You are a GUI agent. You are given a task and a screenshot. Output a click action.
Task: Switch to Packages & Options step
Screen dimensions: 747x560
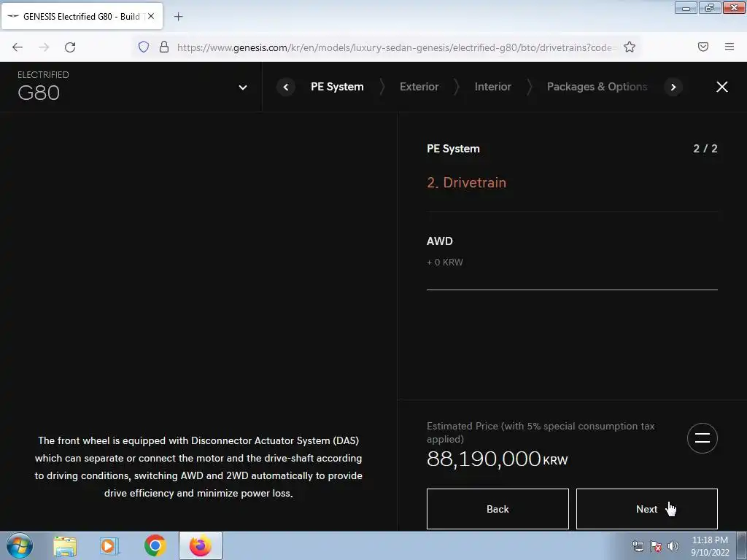pyautogui.click(x=597, y=87)
